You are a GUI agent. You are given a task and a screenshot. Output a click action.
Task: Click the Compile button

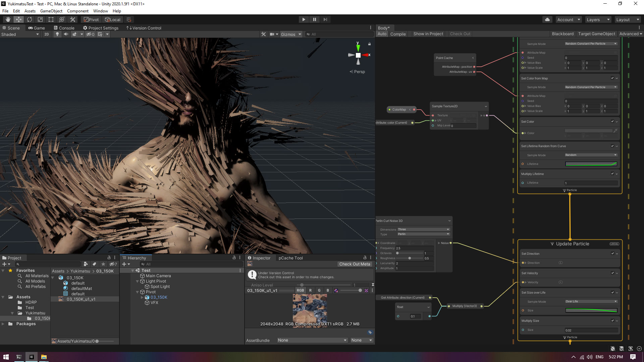pos(398,34)
